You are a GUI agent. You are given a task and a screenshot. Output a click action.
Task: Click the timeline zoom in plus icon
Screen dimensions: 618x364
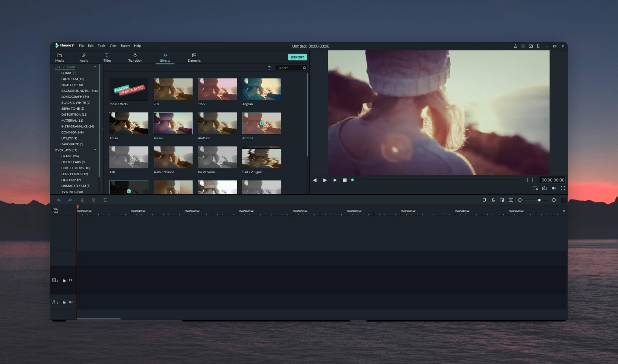(554, 200)
